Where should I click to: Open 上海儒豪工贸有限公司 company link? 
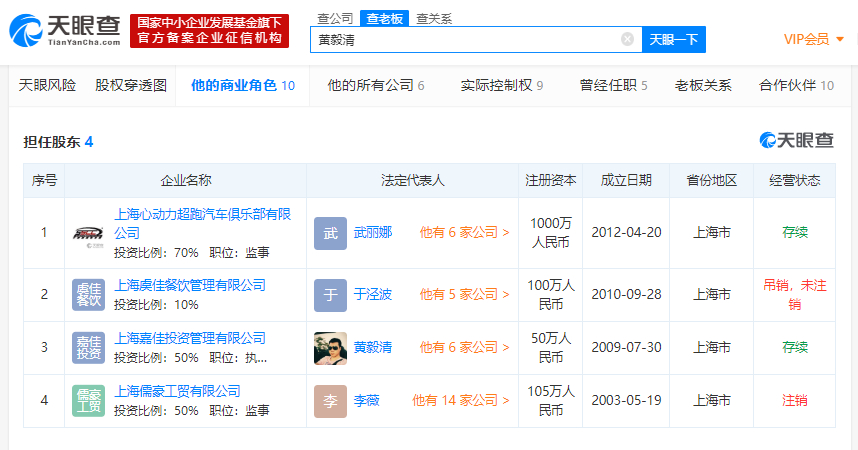point(177,391)
